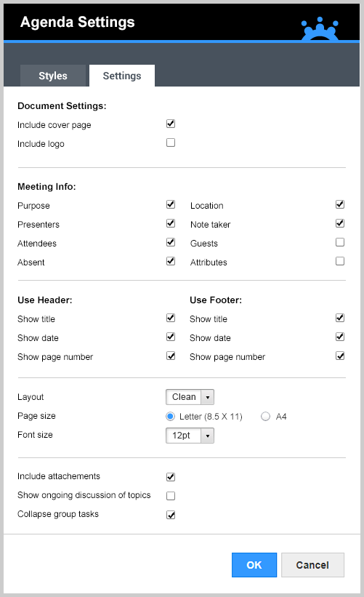Click the blue crown logo icon
The width and height of the screenshot is (364, 597).
[x=320, y=29]
